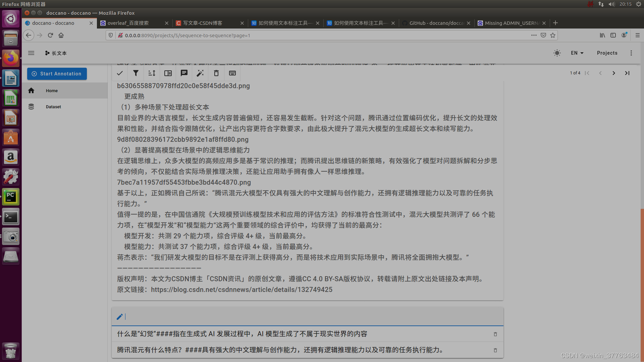Open the three-dot user menu
Screen dimensions: 644x362
[x=631, y=53]
